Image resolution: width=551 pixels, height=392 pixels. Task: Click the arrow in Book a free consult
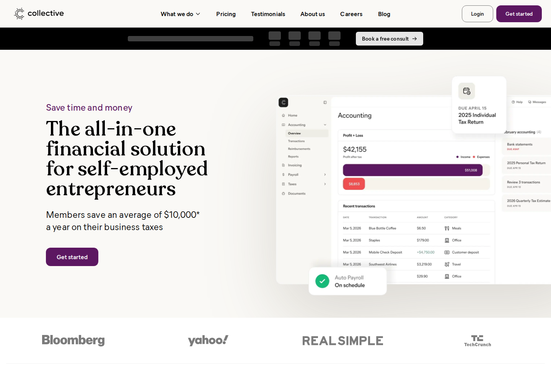[414, 39]
